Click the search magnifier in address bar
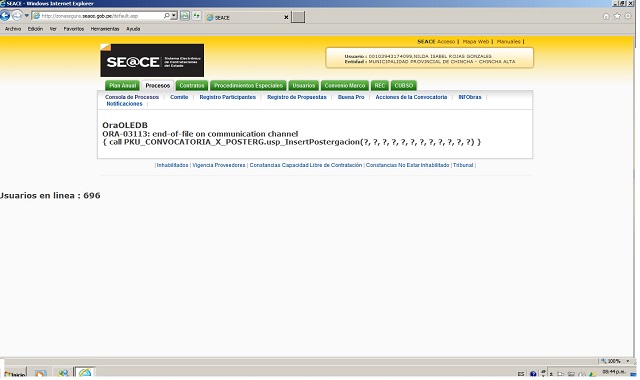The width and height of the screenshot is (640, 380). tap(167, 16)
